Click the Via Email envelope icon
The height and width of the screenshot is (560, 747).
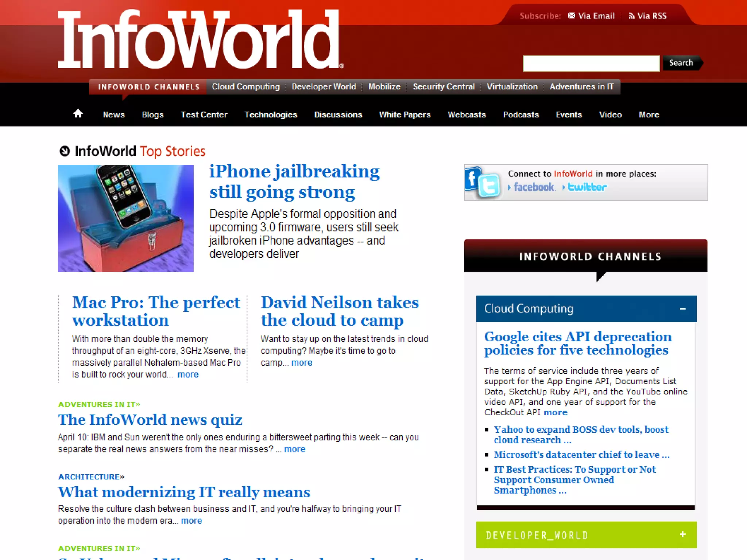click(x=572, y=16)
